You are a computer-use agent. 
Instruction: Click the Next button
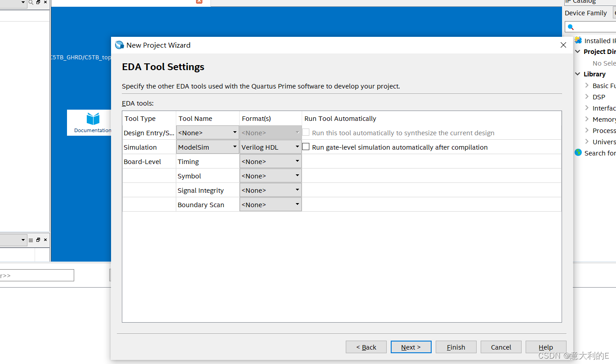[411, 347]
